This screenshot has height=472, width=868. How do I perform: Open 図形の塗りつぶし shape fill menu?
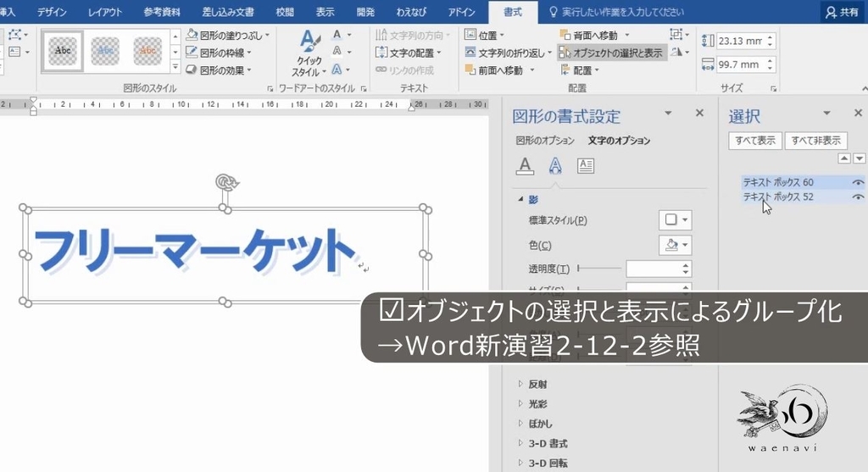[227, 36]
